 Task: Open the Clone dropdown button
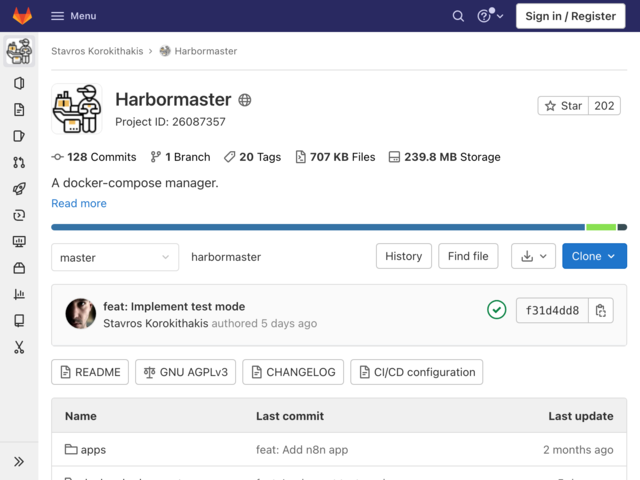pos(594,256)
